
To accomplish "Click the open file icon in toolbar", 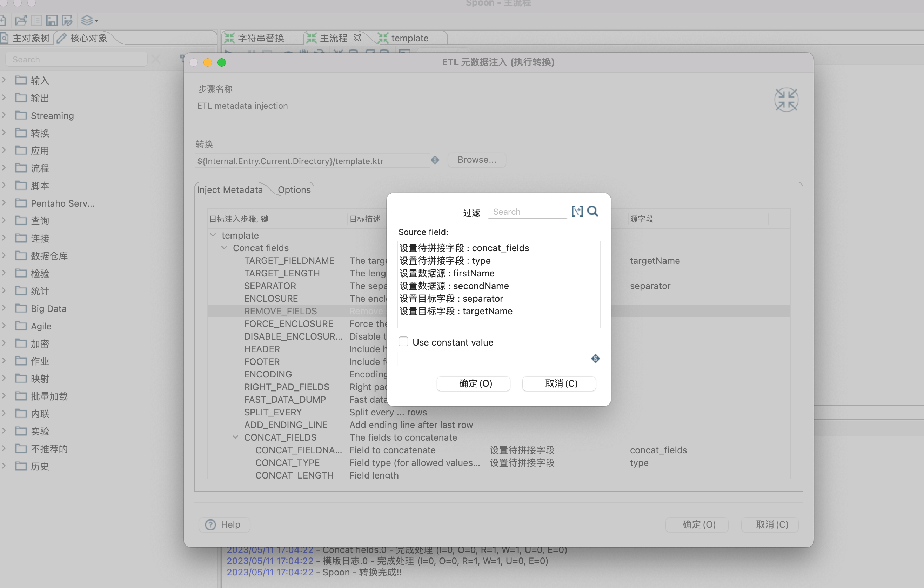I will pyautogui.click(x=21, y=20).
